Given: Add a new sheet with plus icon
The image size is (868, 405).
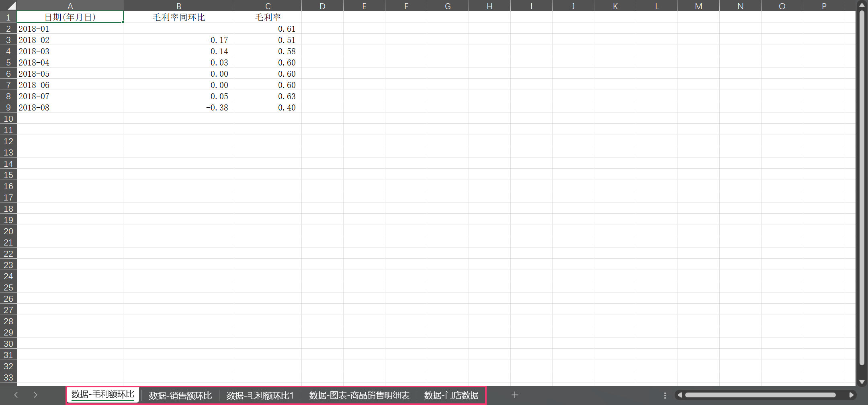Looking at the screenshot, I should [x=515, y=395].
